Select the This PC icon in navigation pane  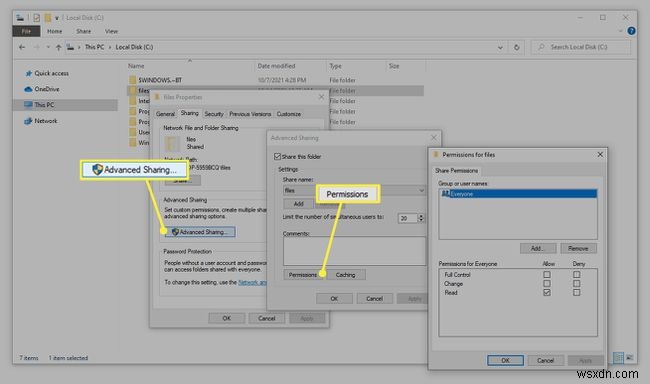coord(28,105)
